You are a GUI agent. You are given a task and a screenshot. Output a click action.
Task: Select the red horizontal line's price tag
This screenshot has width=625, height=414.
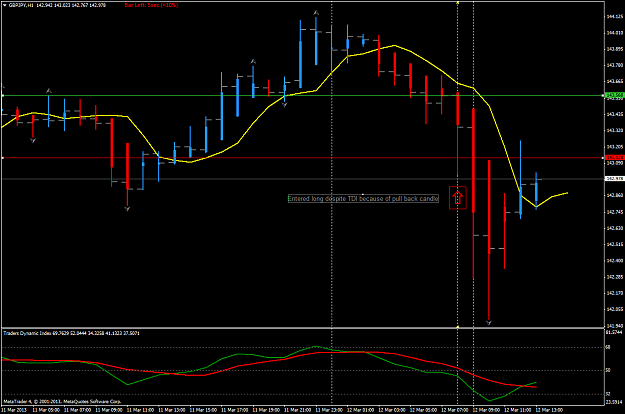614,158
